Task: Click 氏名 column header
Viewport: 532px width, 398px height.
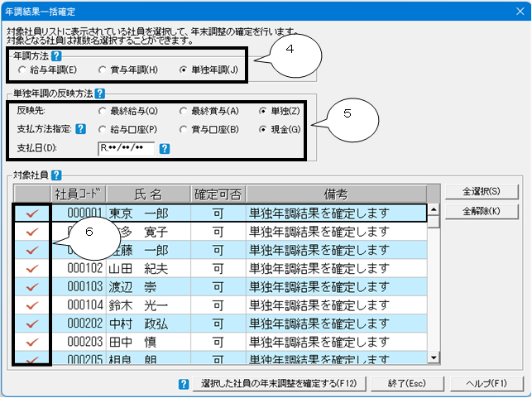Action: 148,194
